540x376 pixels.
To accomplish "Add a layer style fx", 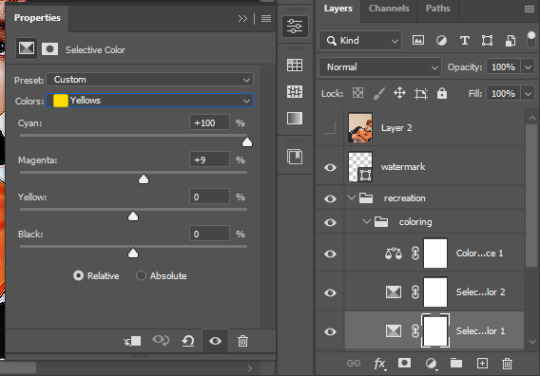I will click(x=380, y=364).
